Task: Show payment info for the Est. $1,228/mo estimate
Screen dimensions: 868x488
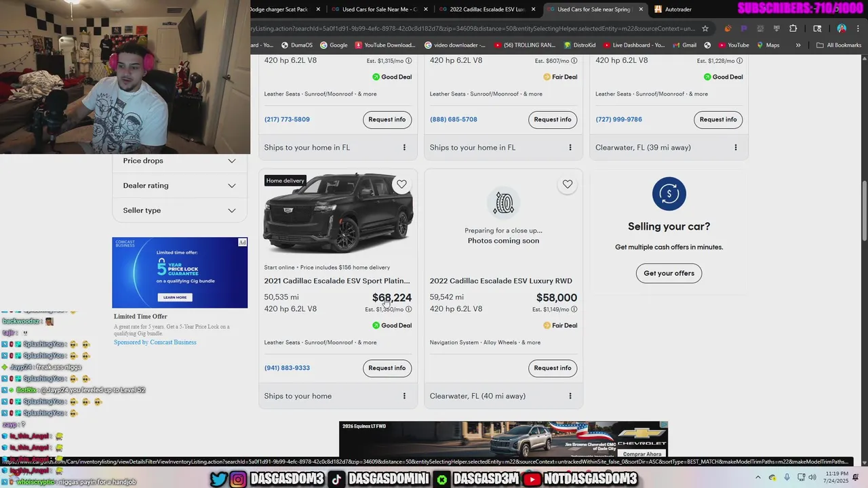Action: (739, 61)
